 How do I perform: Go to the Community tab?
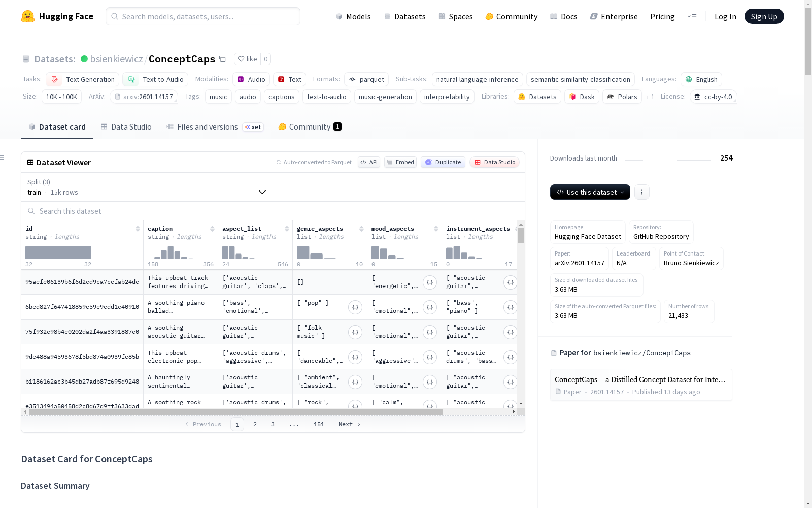pyautogui.click(x=310, y=127)
